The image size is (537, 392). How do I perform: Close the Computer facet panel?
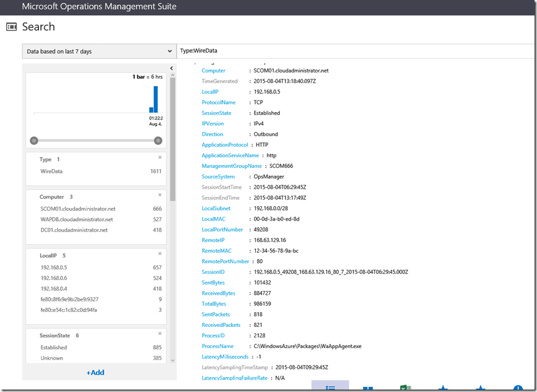click(x=160, y=196)
